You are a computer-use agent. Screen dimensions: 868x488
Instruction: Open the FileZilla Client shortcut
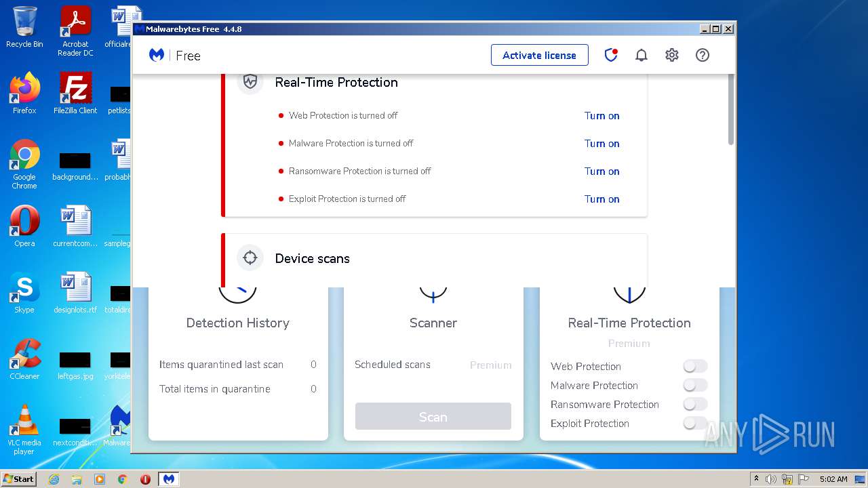[75, 94]
